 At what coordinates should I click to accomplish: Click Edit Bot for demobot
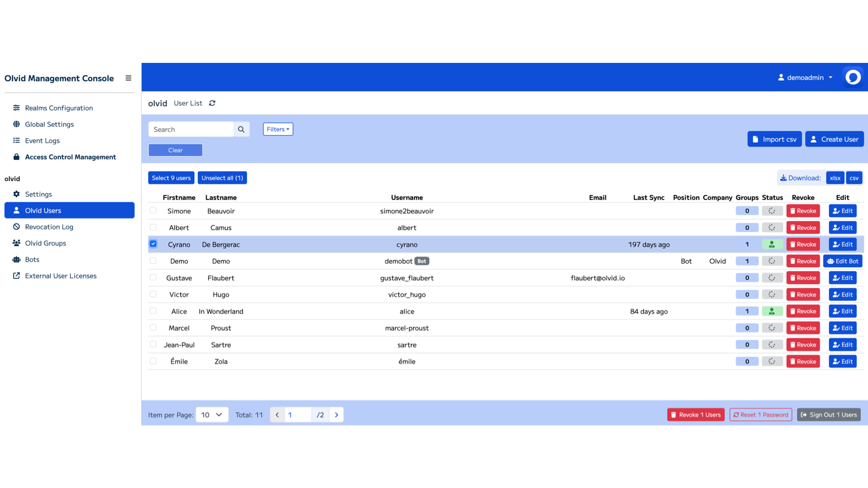[843, 261]
